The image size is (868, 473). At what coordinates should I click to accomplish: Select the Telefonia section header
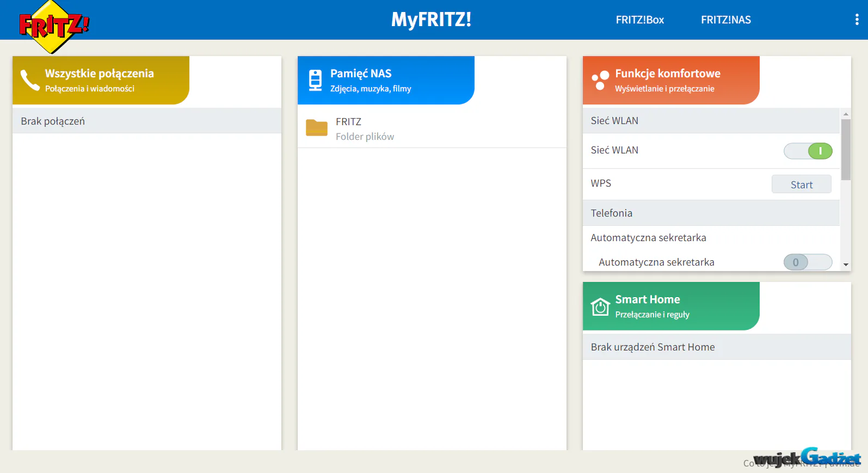711,213
